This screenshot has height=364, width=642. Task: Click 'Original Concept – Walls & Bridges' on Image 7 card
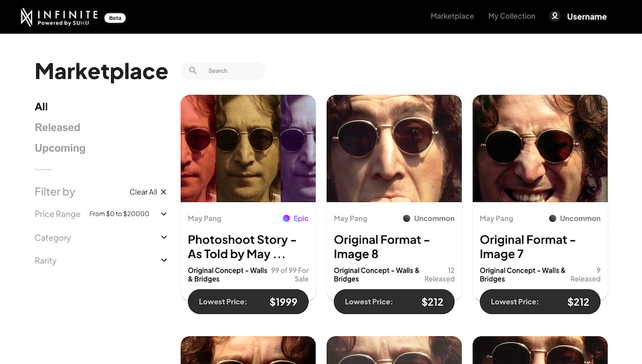pyautogui.click(x=522, y=275)
